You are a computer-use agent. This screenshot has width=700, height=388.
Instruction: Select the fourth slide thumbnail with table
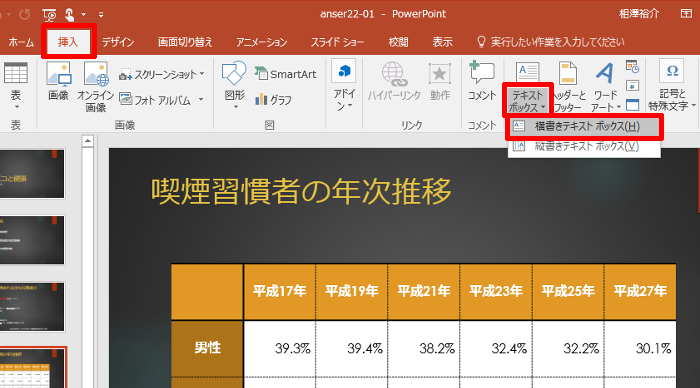coord(33,368)
